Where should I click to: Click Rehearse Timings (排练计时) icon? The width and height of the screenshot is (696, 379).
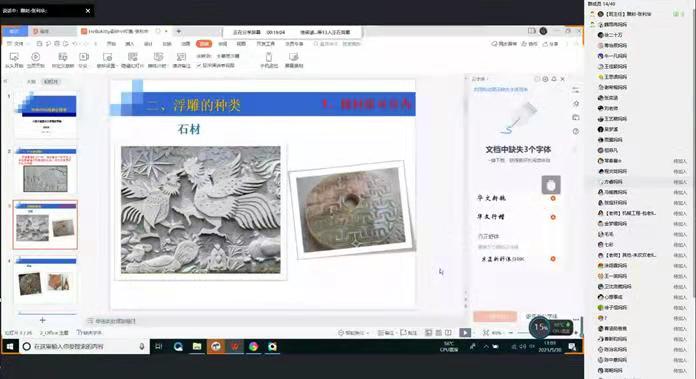click(x=158, y=60)
